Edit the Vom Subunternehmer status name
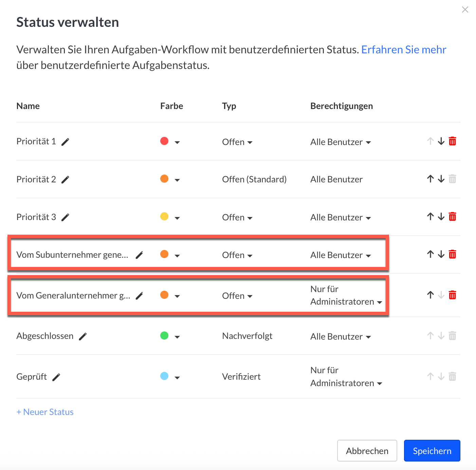This screenshot has height=470, width=476. (x=139, y=255)
